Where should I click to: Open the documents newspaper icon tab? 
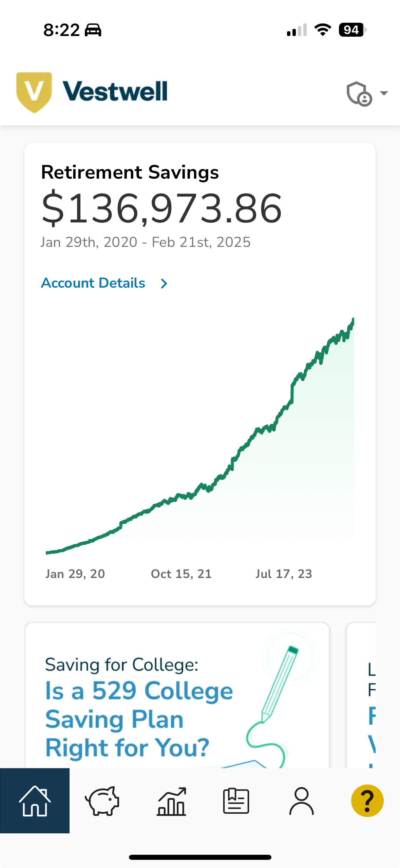pyautogui.click(x=236, y=801)
